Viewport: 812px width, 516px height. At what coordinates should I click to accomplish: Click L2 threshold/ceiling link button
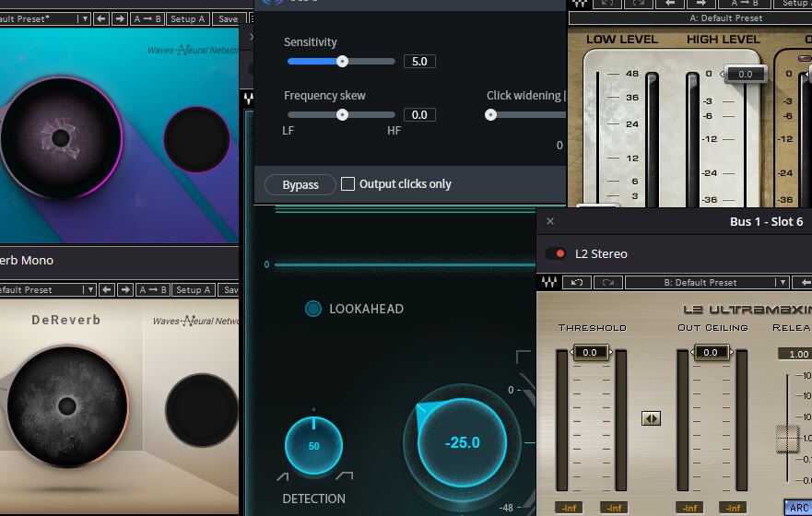[651, 418]
